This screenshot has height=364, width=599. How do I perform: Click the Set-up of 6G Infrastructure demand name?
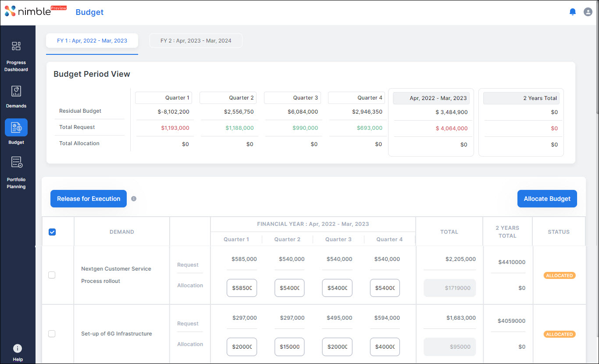tap(117, 334)
